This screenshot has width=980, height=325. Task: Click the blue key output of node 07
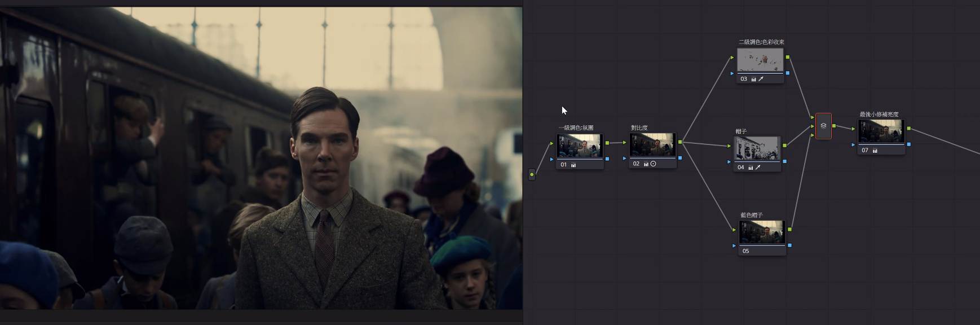(909, 144)
